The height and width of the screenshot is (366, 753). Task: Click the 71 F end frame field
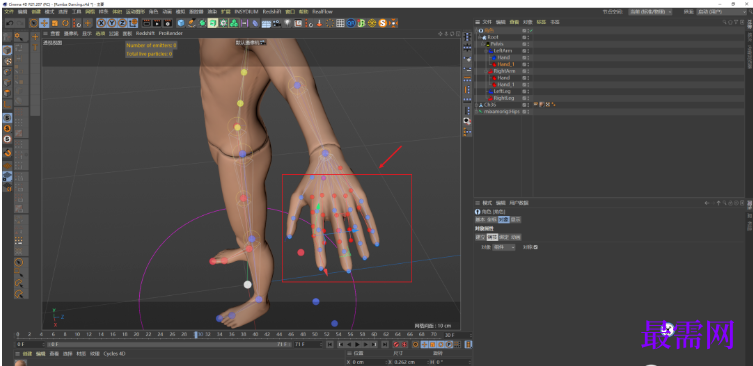coord(308,344)
